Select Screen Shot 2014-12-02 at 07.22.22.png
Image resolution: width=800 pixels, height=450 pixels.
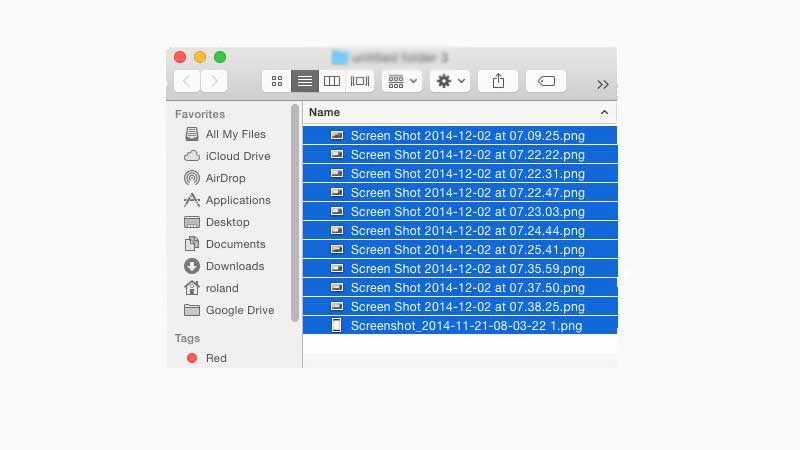click(x=460, y=155)
